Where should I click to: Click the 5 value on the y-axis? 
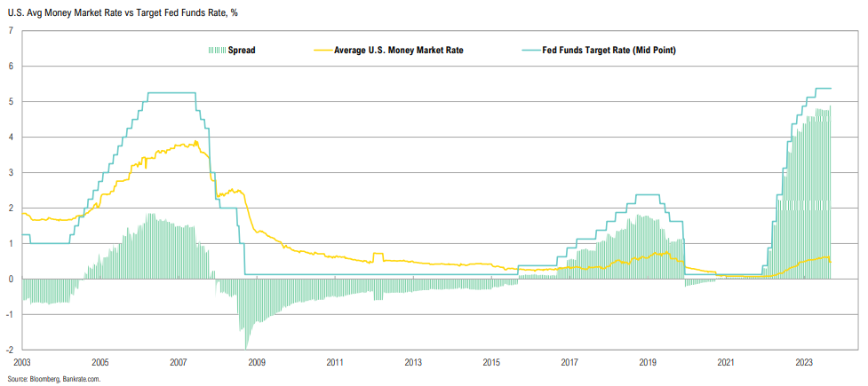pos(11,102)
